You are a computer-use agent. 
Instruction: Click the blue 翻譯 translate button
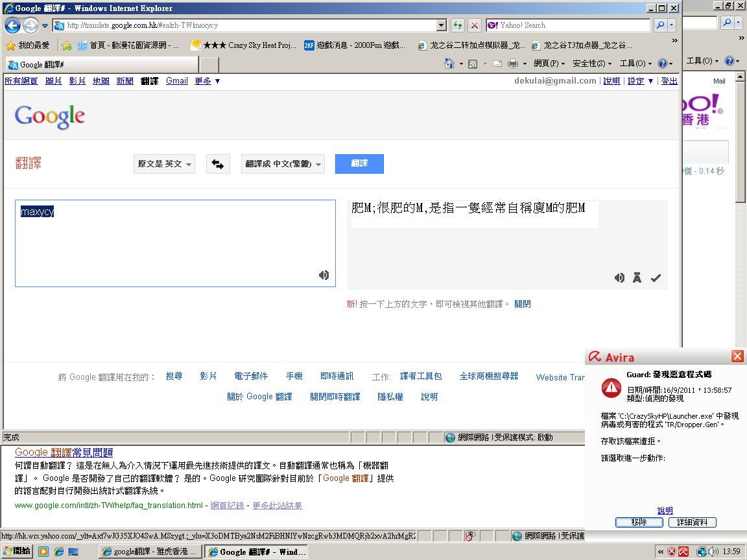coord(359,164)
